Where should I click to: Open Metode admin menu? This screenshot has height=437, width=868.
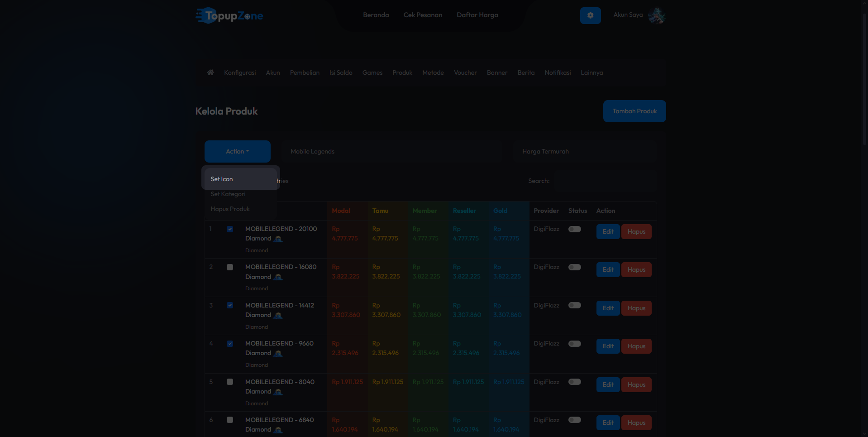[433, 72]
